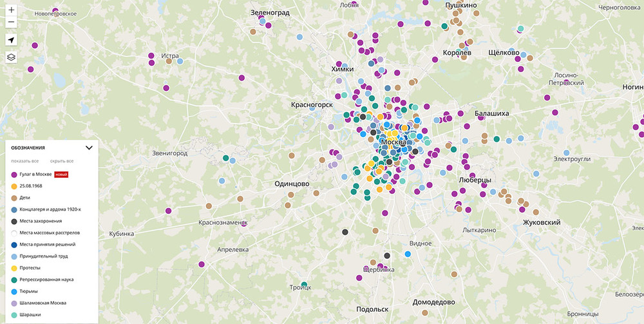Click the Щёлково city label

(x=503, y=53)
